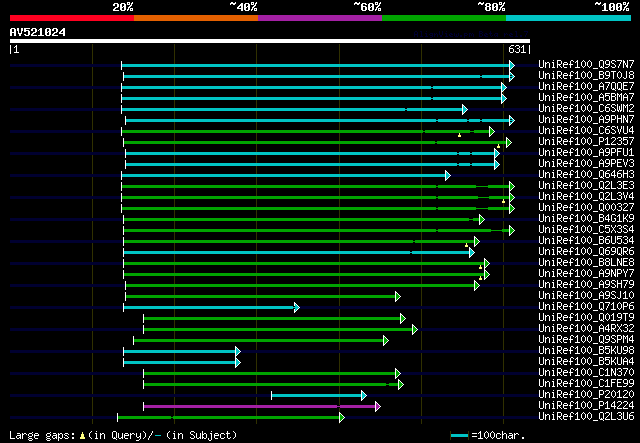Image resolution: width=640 pixels, height=443 pixels.
Task: Click the UniRef100_B8LNE8 label
Action: click(586, 263)
